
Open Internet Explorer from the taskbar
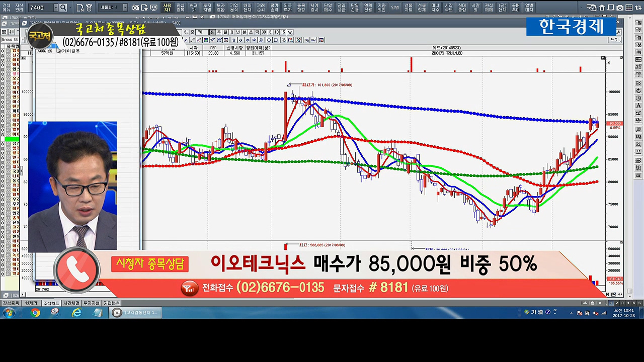76,313
